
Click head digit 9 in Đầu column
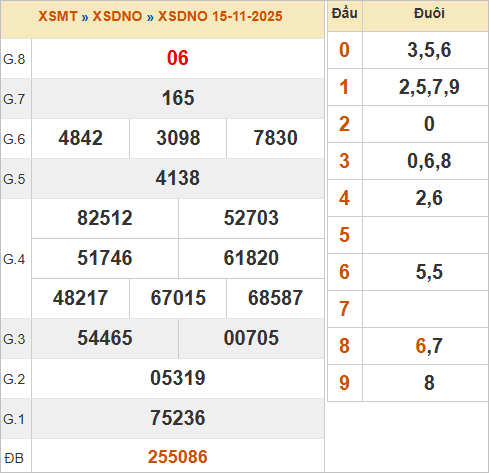pos(344,383)
